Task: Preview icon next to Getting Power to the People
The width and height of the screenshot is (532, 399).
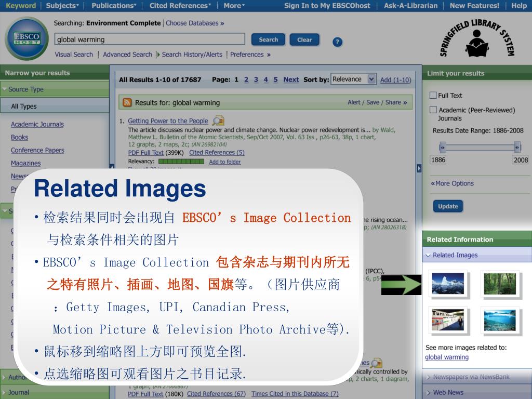Action: pyautogui.click(x=218, y=121)
